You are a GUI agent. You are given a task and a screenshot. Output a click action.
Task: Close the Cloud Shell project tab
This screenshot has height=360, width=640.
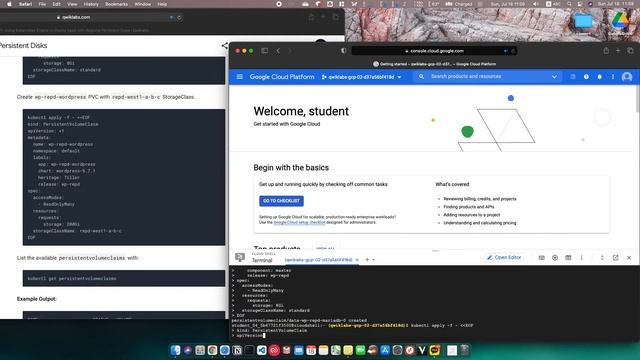[x=357, y=260]
